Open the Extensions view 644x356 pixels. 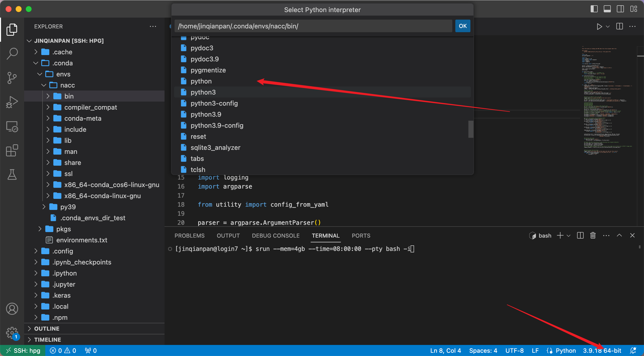(12, 150)
